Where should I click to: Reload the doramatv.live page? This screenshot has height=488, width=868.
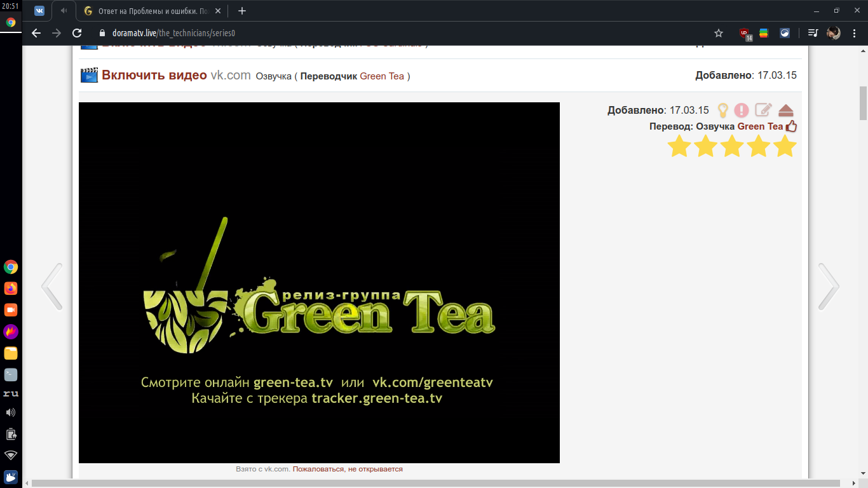77,33
